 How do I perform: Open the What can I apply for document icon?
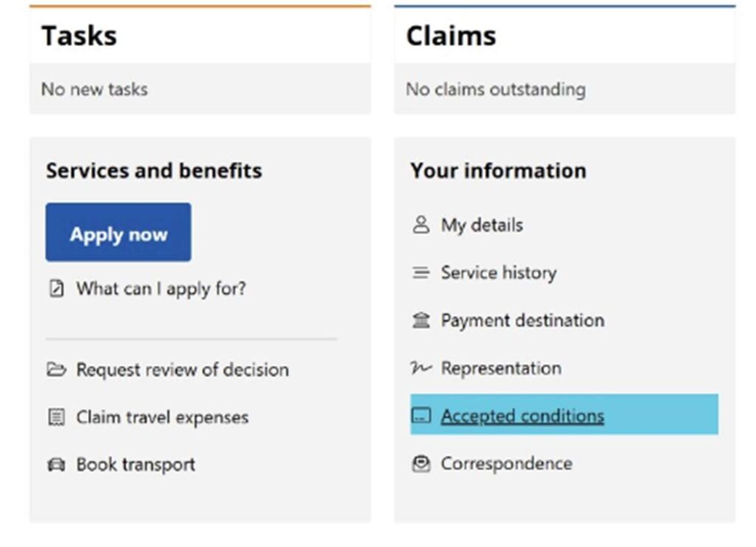point(56,289)
